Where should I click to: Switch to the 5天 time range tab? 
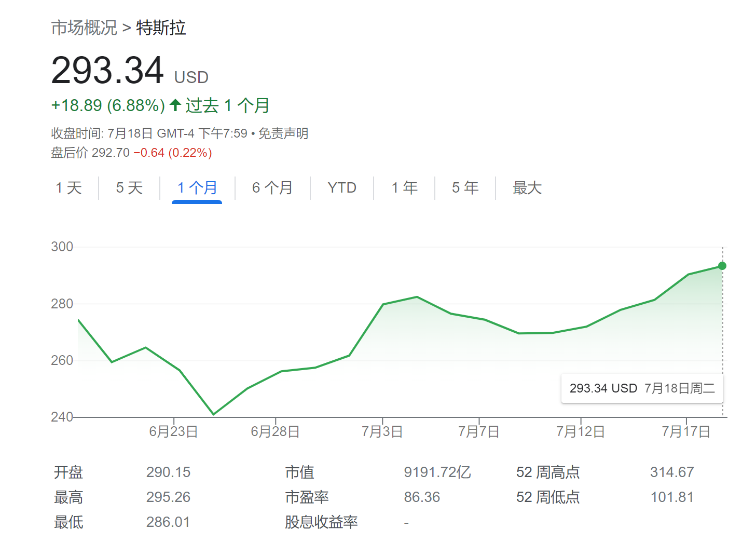pyautogui.click(x=128, y=188)
